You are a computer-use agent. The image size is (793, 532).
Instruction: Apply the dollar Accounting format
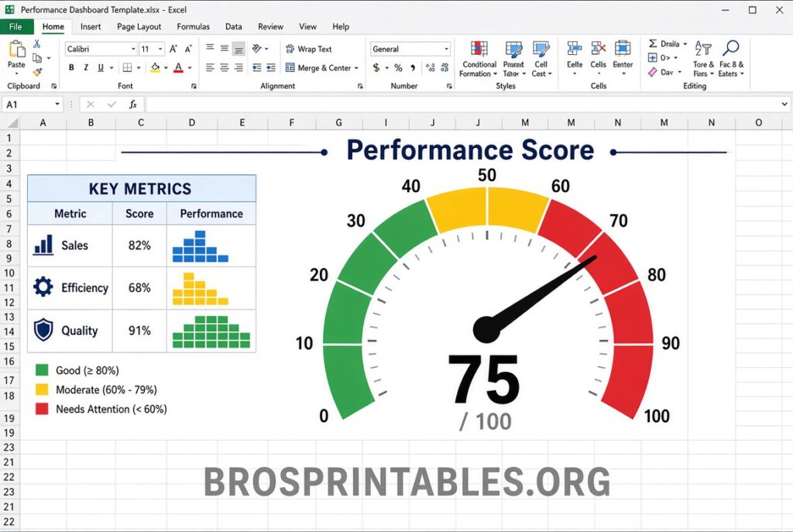pos(376,67)
